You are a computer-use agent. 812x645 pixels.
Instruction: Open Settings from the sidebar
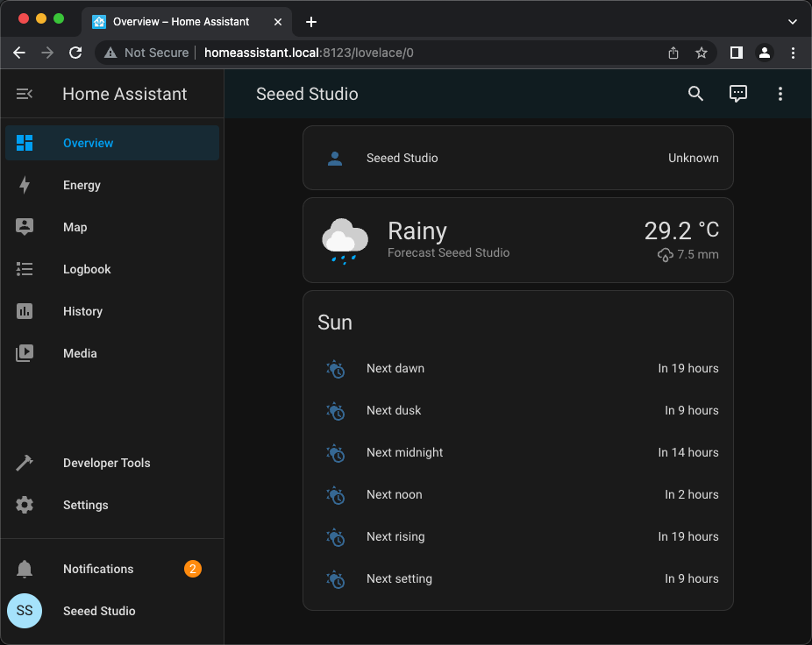click(112, 505)
